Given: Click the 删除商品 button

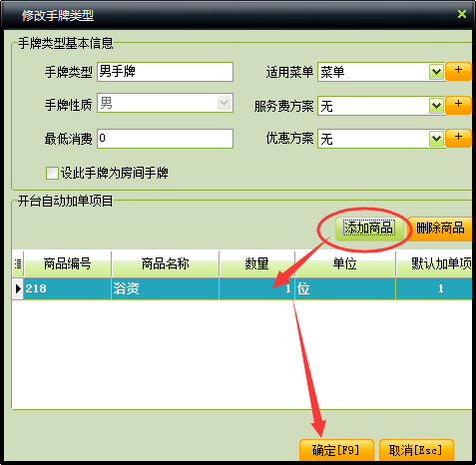Looking at the screenshot, I should tap(440, 229).
